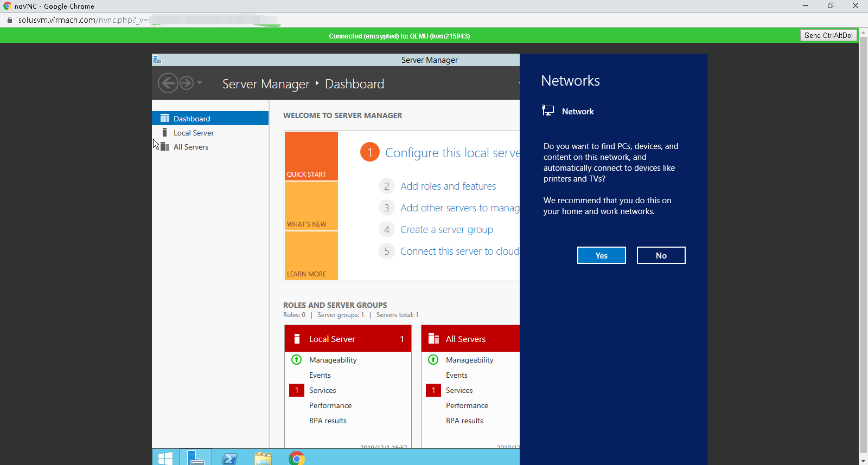The image size is (868, 465).
Task: Click the Server Manager title bar icon
Action: click(x=157, y=60)
